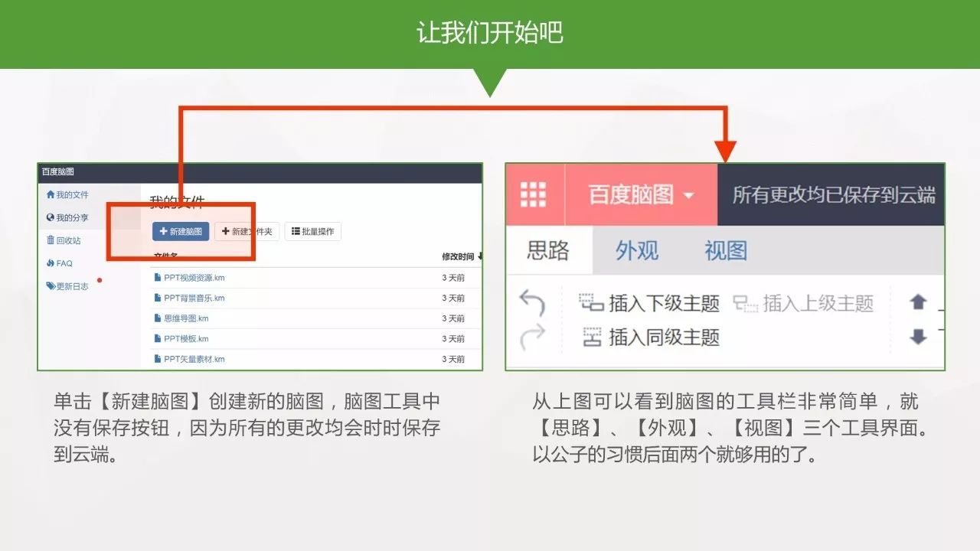Viewport: 980px width, 551px height.
Task: Click the app grid icon in the red header
Action: [x=533, y=194]
